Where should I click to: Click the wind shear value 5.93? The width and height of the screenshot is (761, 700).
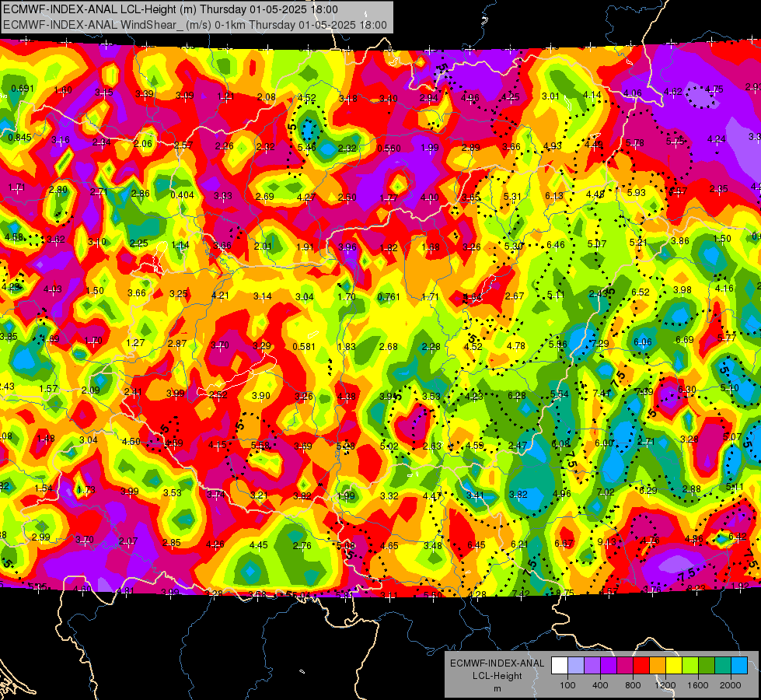pos(637,193)
